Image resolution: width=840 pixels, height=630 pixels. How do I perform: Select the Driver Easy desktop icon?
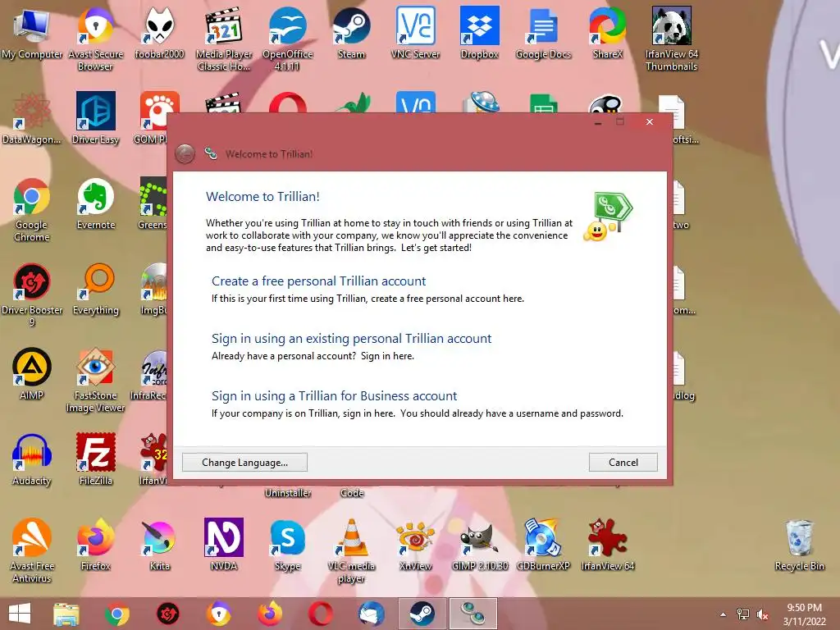click(95, 119)
